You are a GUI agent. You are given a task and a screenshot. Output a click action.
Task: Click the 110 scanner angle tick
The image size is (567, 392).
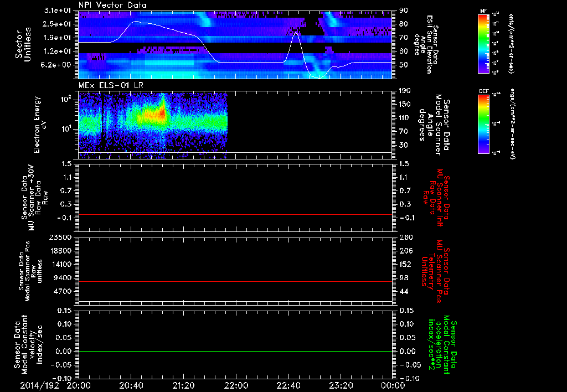coord(405,118)
